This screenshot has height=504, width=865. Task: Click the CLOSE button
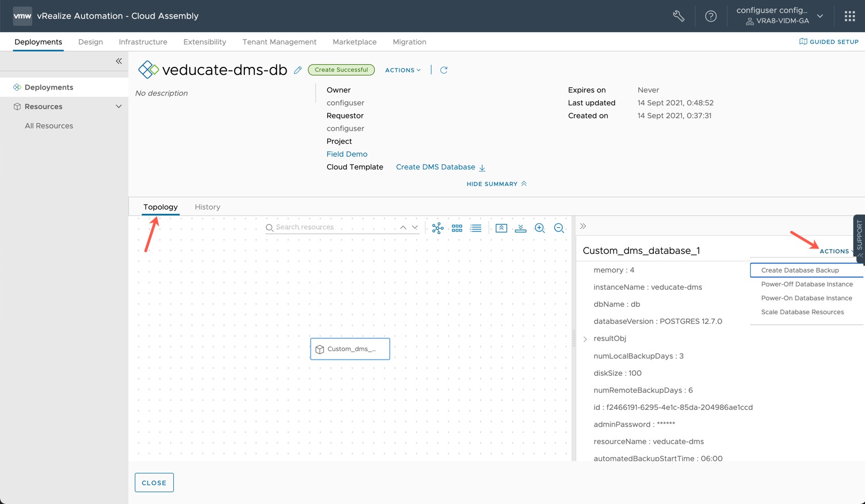(x=154, y=483)
